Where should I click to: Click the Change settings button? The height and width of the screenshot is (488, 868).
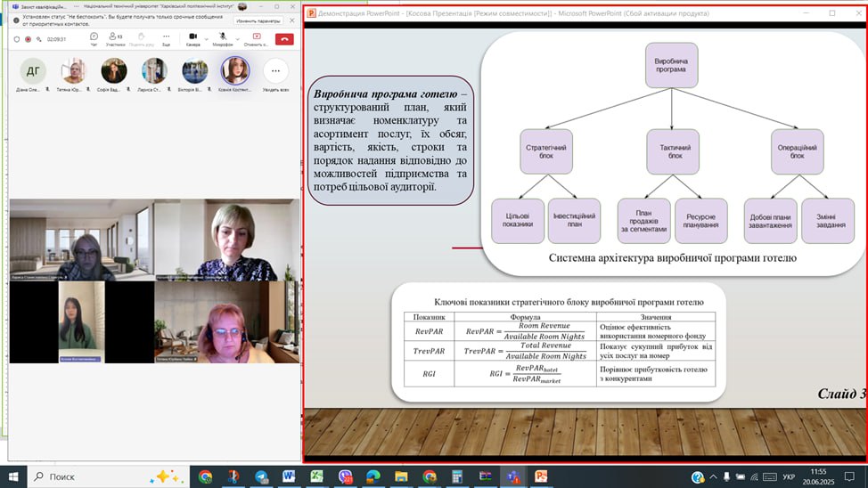(257, 20)
